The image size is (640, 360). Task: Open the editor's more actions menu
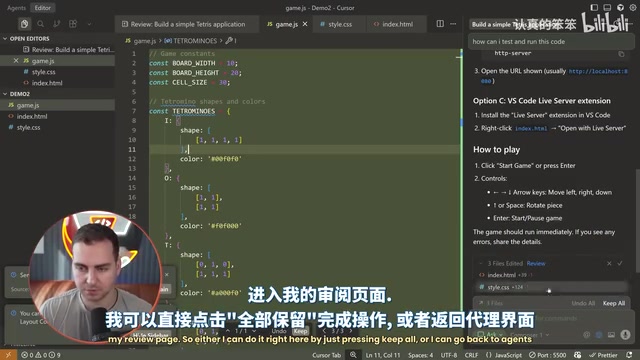[453, 24]
